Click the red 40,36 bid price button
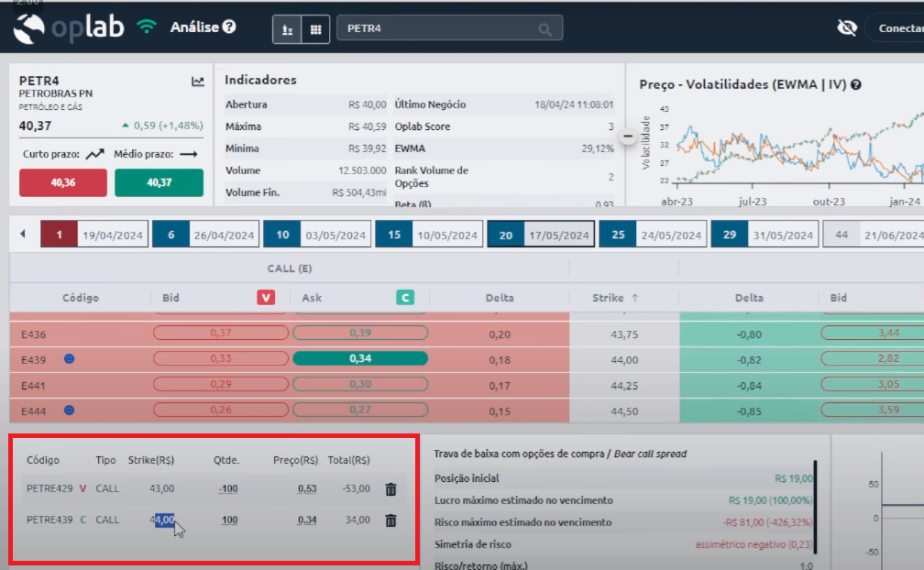 pyautogui.click(x=63, y=183)
